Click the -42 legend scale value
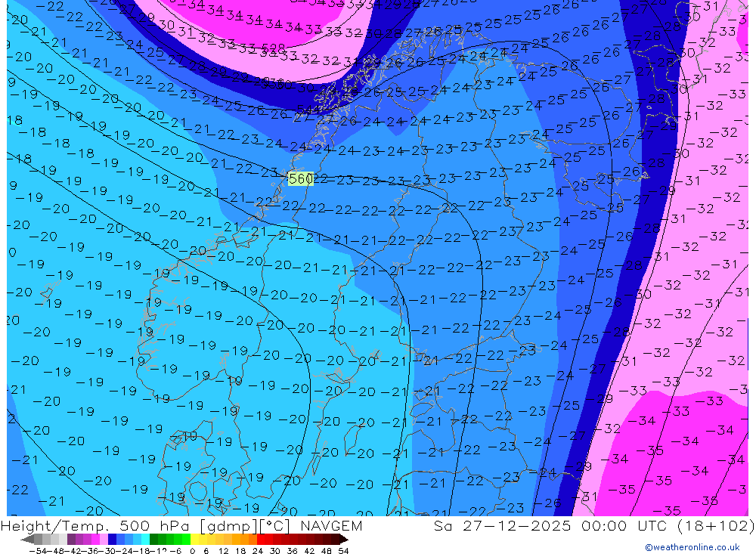This screenshot has height=554, width=756. point(73,551)
